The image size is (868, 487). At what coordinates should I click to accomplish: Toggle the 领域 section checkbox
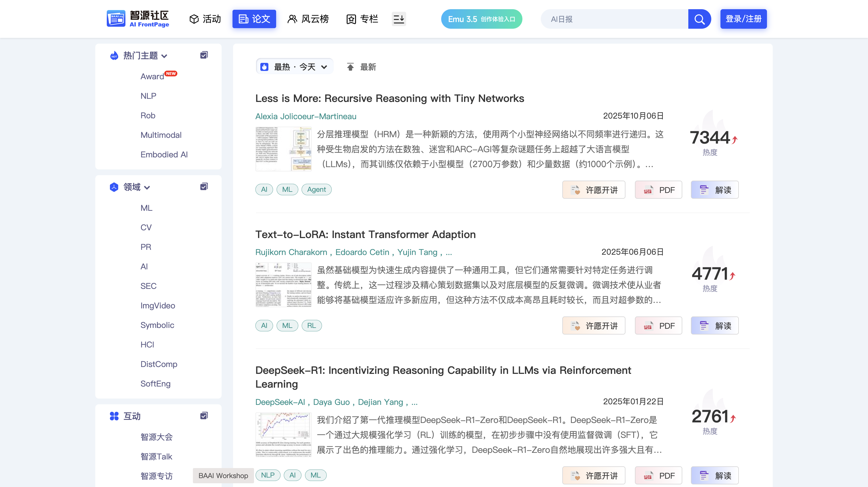[204, 187]
